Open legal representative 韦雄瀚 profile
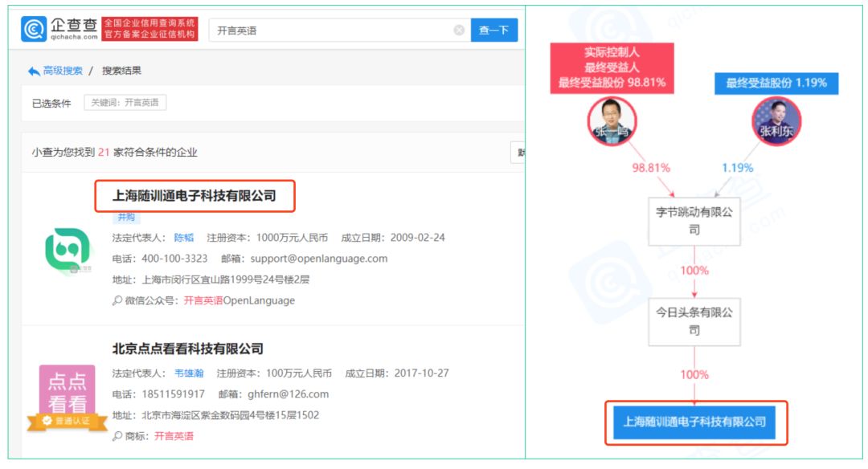 click(189, 373)
